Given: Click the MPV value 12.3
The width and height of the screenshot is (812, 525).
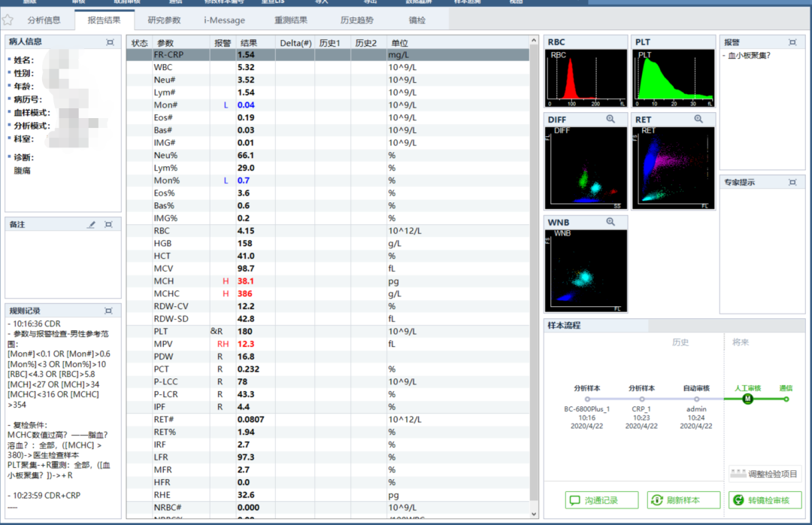Looking at the screenshot, I should (245, 344).
